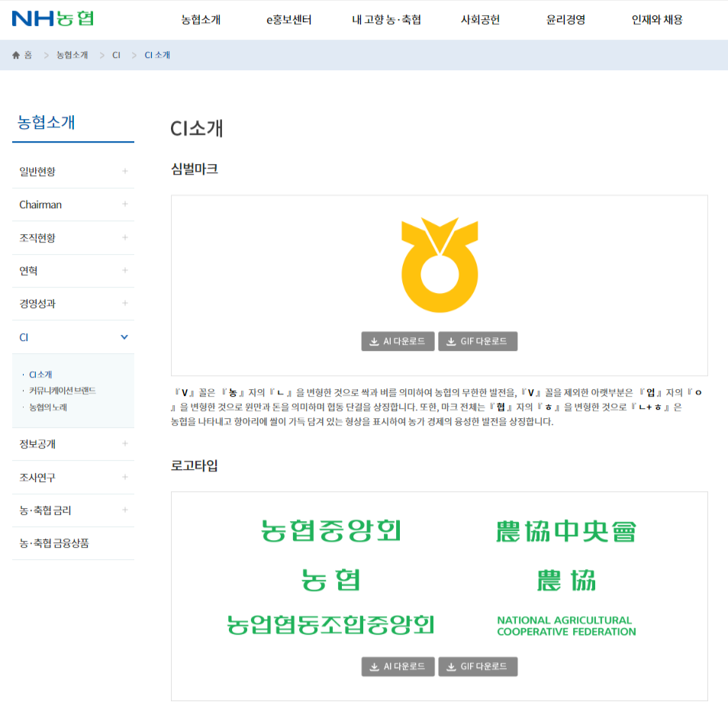728x711 pixels.
Task: Expand 조직현황 plus icon
Action: coord(125,237)
